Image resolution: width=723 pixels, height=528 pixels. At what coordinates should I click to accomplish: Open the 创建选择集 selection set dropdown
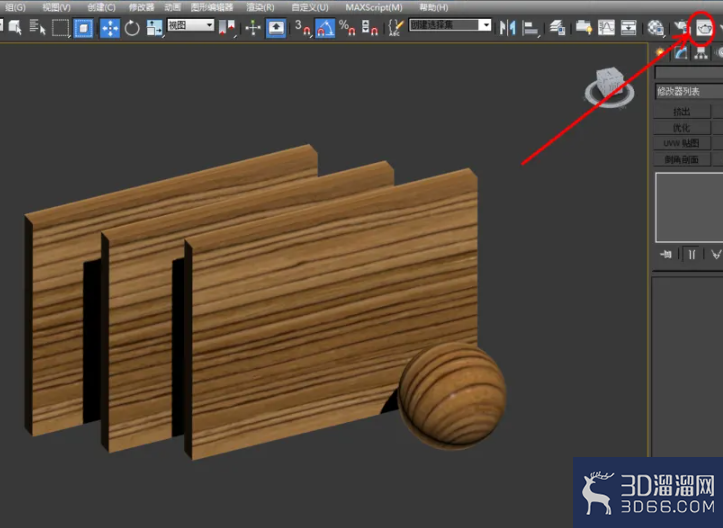450,25
